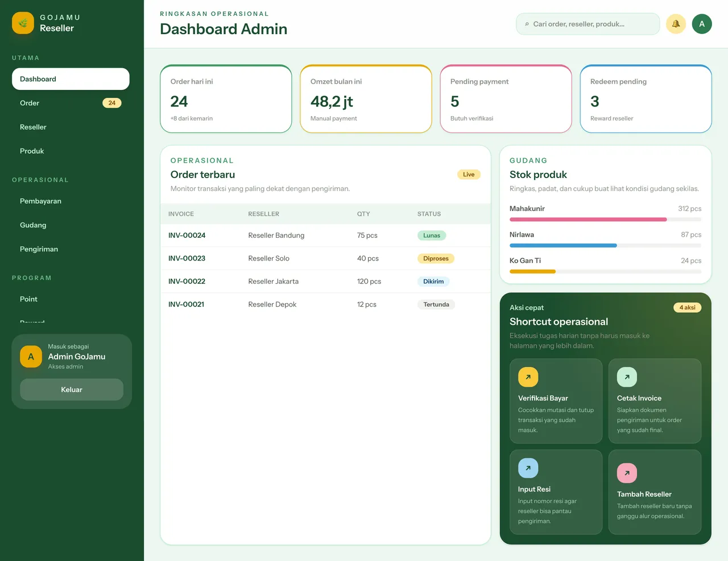
Task: Click the GoJamu leaf logo icon
Action: [x=23, y=23]
